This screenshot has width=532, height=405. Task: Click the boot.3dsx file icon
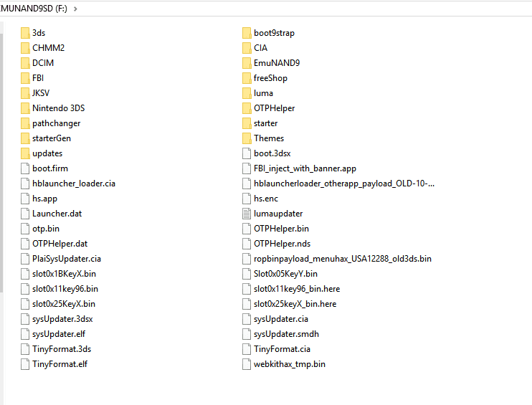tap(247, 153)
